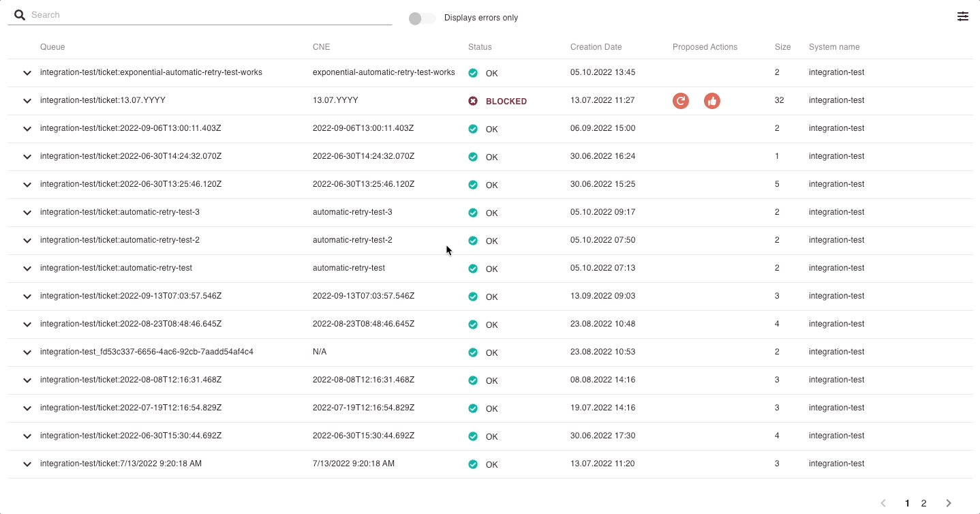Screen dimensions: 980x514
Task: Click the search magnifier icon
Action: click(x=19, y=14)
